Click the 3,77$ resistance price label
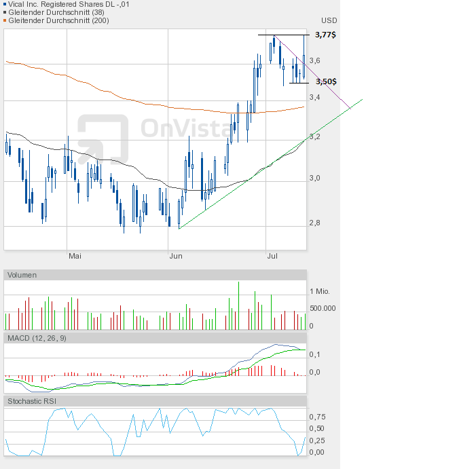The width and height of the screenshot is (476, 469). click(325, 35)
